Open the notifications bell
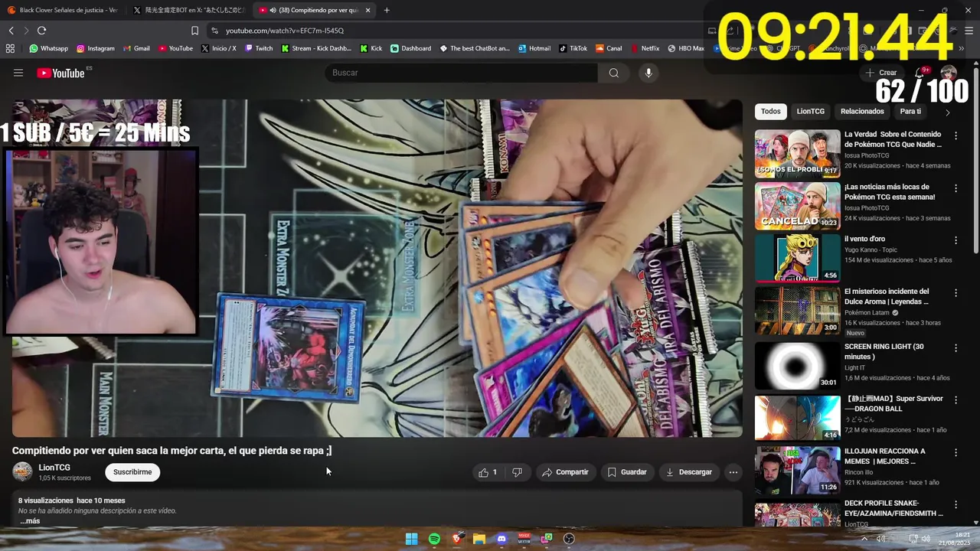This screenshot has height=551, width=980. pos(920,73)
